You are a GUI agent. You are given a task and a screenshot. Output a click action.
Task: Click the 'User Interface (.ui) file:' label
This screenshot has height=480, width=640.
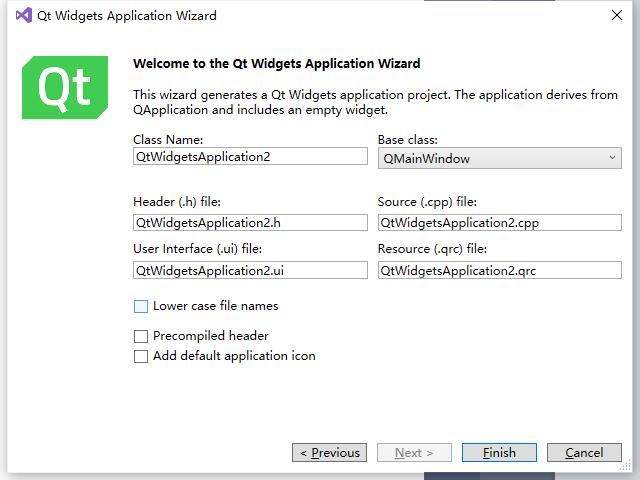[198, 249]
